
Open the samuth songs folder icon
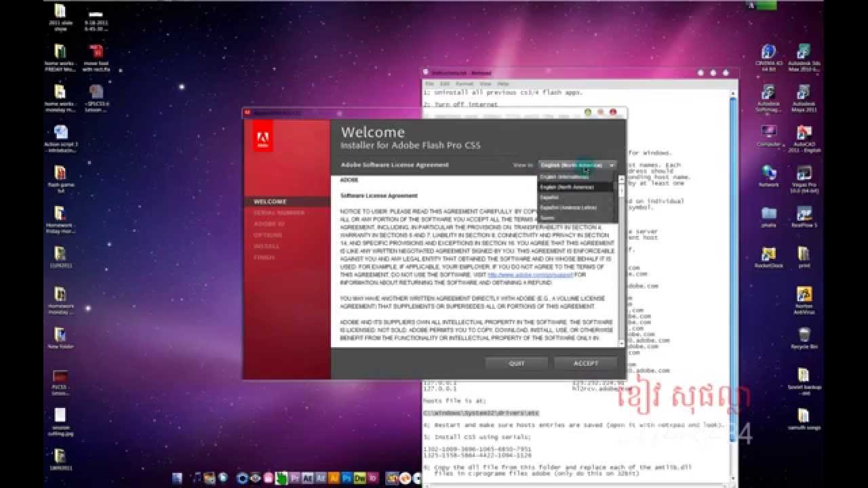click(804, 419)
